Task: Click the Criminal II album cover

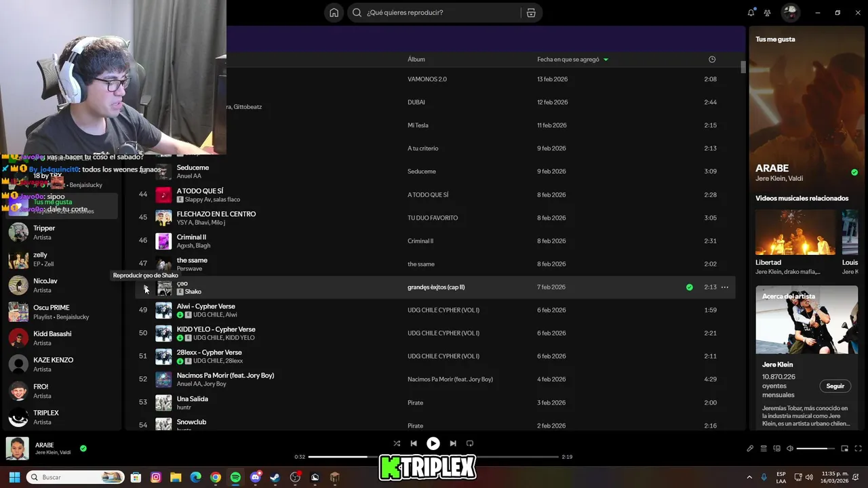Action: (x=163, y=241)
